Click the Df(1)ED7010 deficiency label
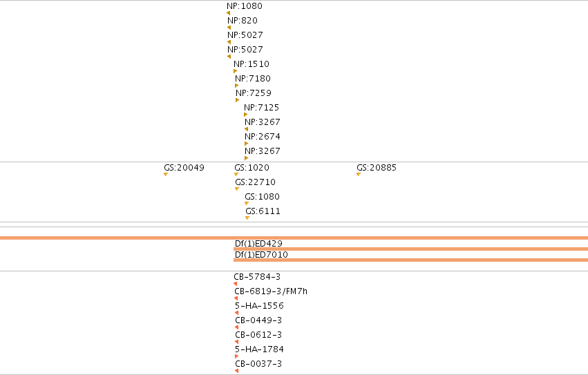The image size is (588, 375). (261, 255)
